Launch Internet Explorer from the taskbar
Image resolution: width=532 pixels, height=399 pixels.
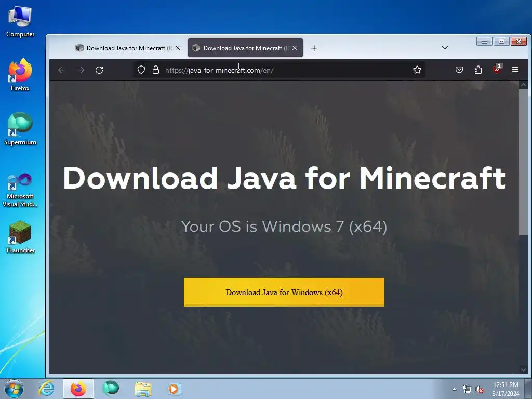(46, 389)
